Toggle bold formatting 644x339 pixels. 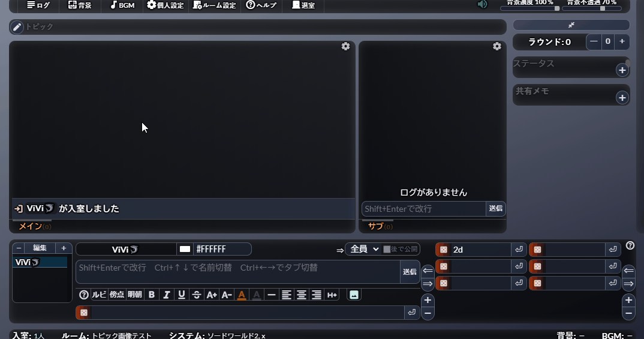point(152,295)
